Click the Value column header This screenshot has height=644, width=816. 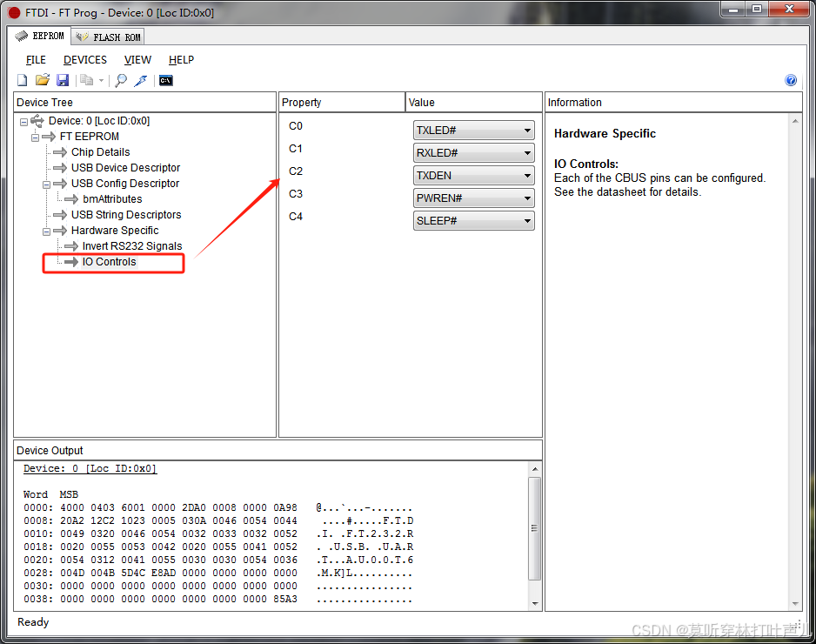pos(473,103)
